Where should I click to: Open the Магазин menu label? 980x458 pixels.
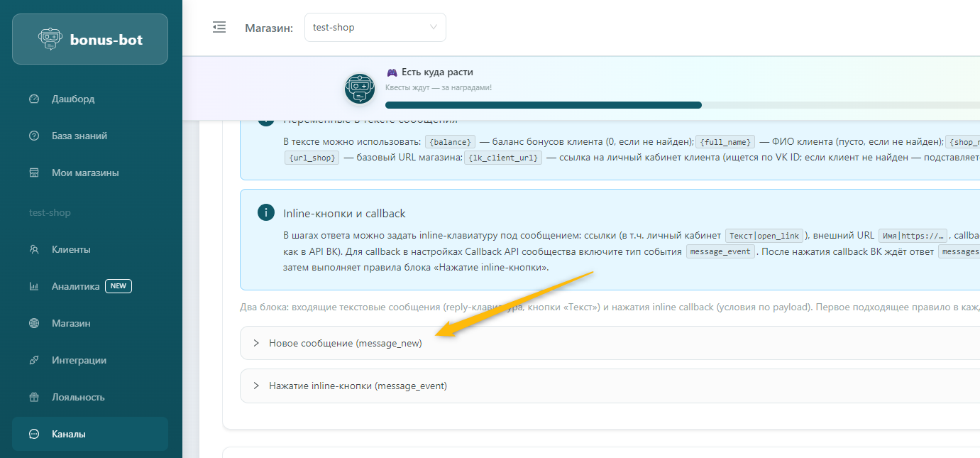[71, 323]
